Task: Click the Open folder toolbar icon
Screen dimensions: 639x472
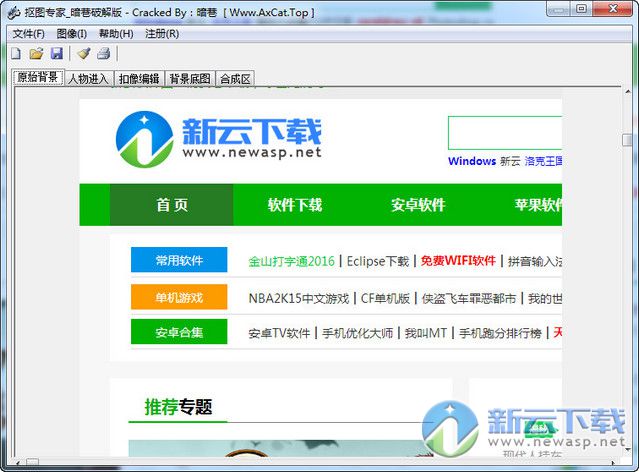Action: (x=36, y=53)
